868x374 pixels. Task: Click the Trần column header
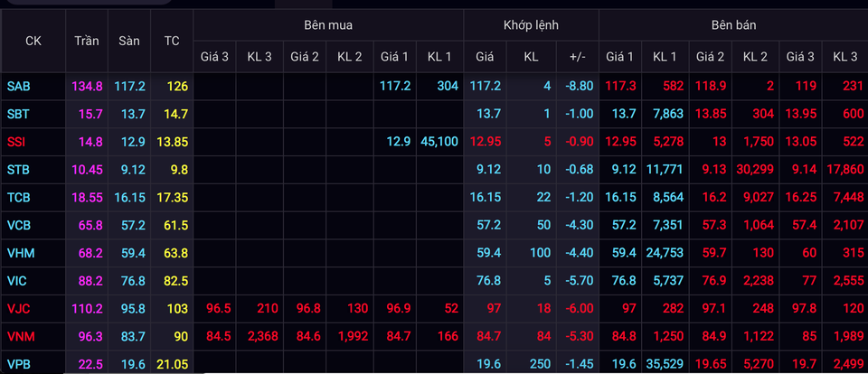point(87,41)
